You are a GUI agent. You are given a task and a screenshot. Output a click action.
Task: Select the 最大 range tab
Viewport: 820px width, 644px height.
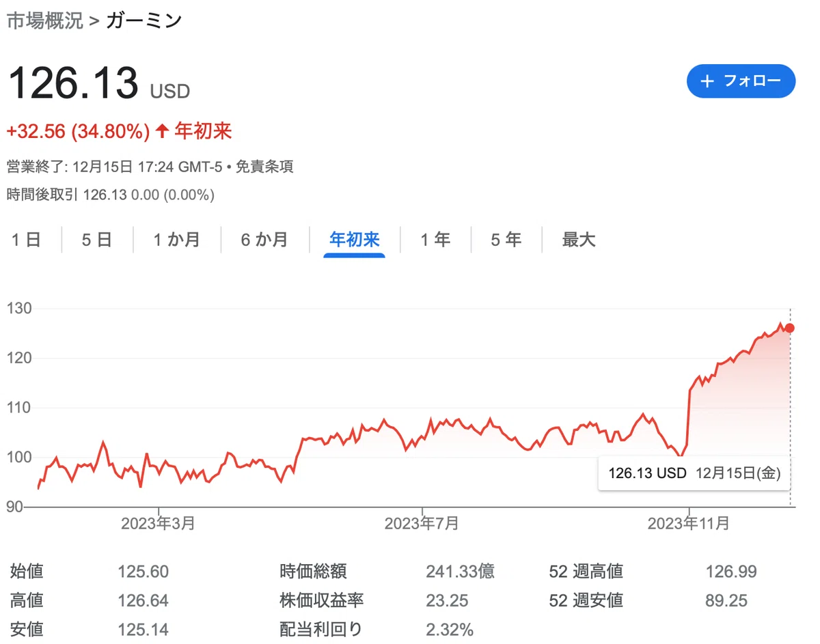coord(579,240)
